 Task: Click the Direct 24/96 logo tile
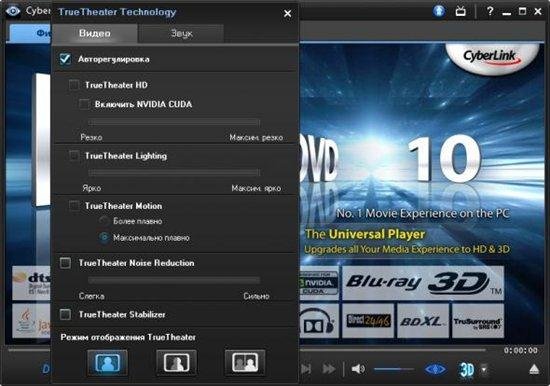coord(368,321)
